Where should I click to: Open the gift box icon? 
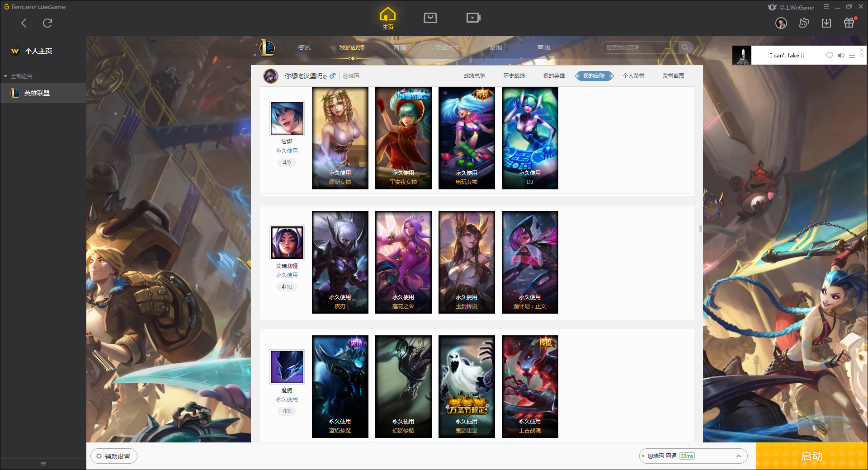849,23
